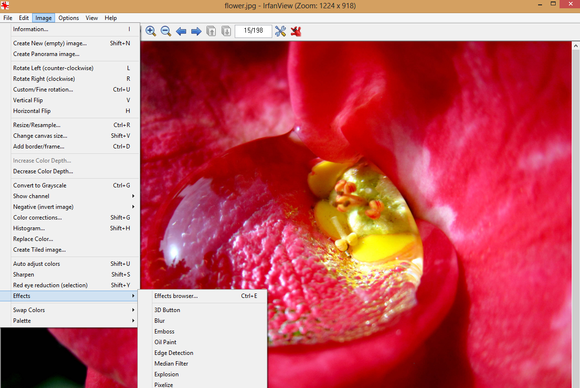Open the settings tools icon
Image resolution: width=580 pixels, height=388 pixels.
280,31
